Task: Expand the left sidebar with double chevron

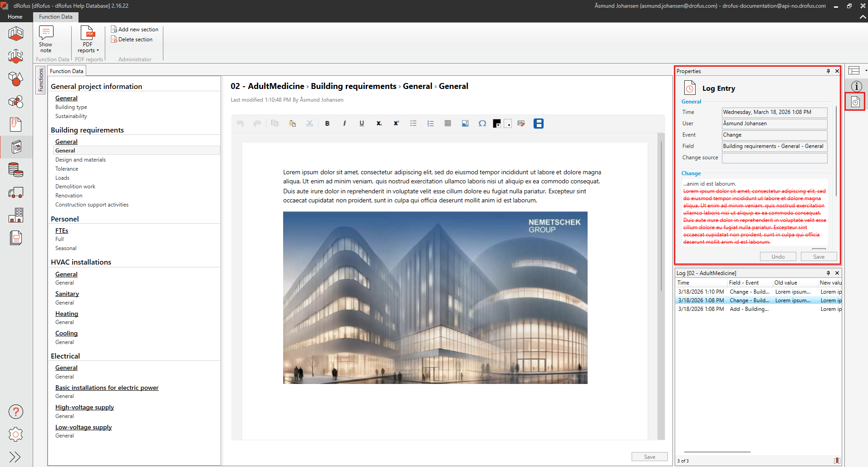Action: coord(15,457)
